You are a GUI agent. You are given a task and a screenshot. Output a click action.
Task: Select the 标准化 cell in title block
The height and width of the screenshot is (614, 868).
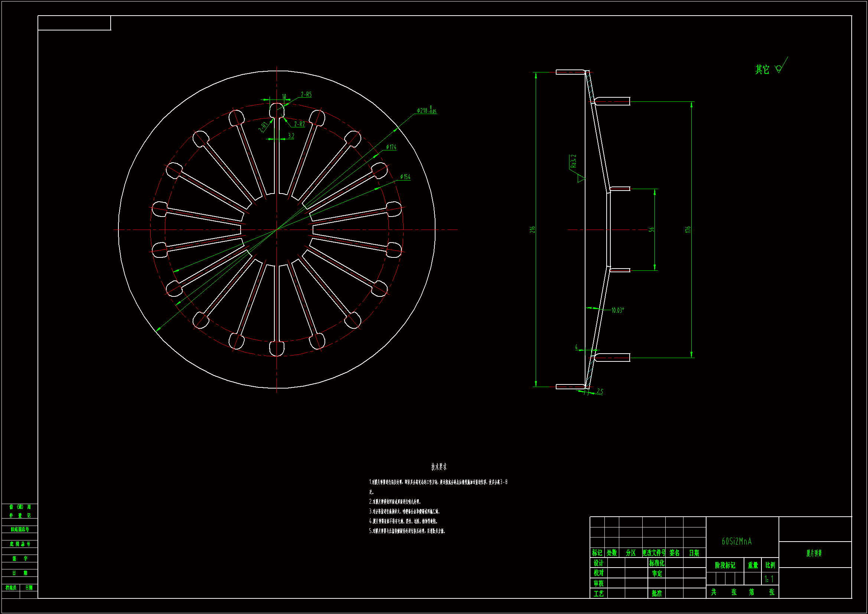[x=656, y=563]
